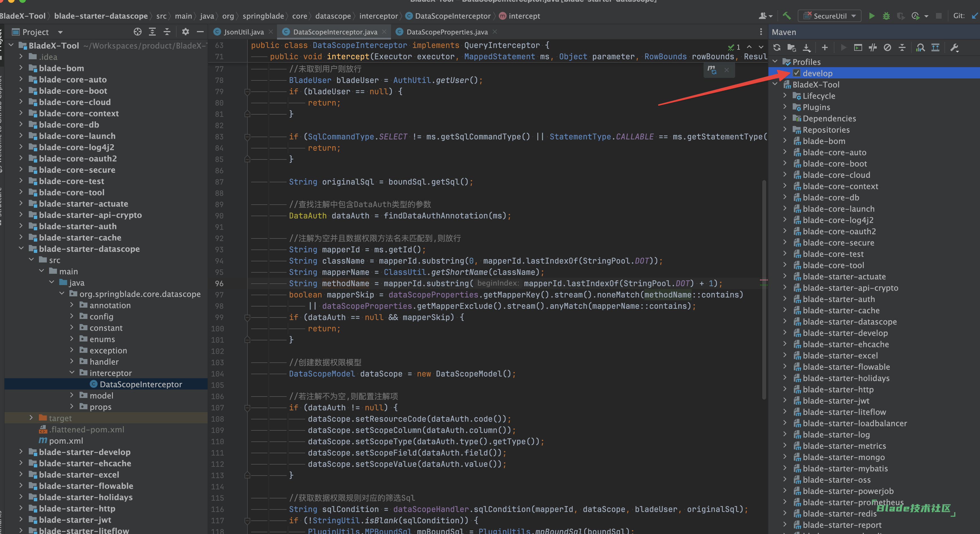The image size is (980, 534).
Task: Load Maven changes floating icon
Action: 712,70
